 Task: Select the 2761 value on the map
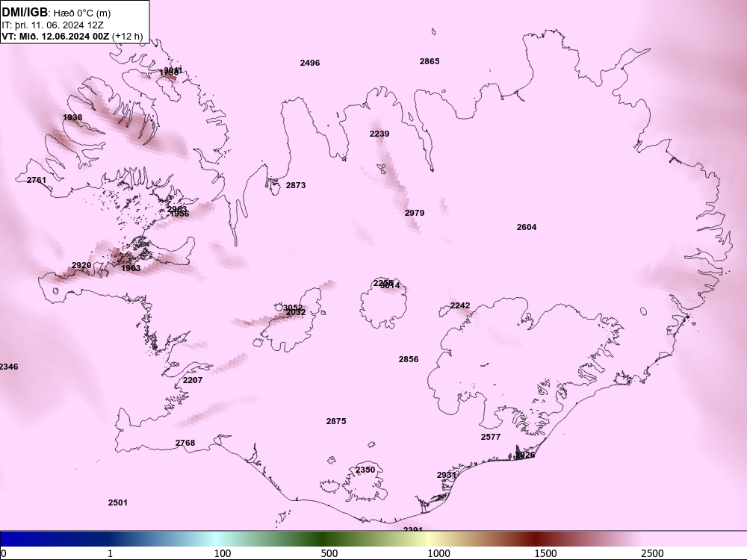(37, 181)
